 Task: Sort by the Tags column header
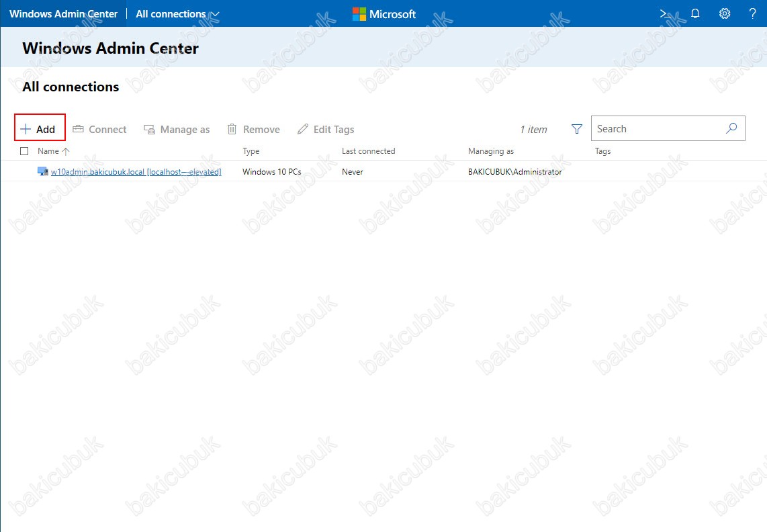pyautogui.click(x=602, y=151)
